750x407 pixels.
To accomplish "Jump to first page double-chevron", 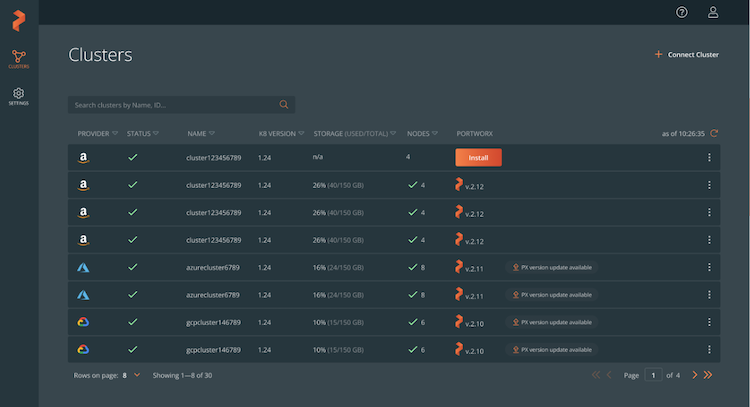I will [x=596, y=375].
